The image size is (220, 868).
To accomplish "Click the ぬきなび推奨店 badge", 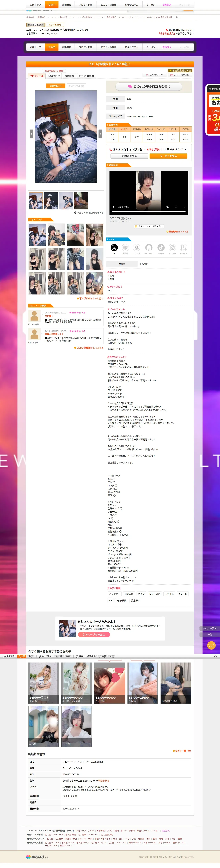I will [x=35, y=25].
